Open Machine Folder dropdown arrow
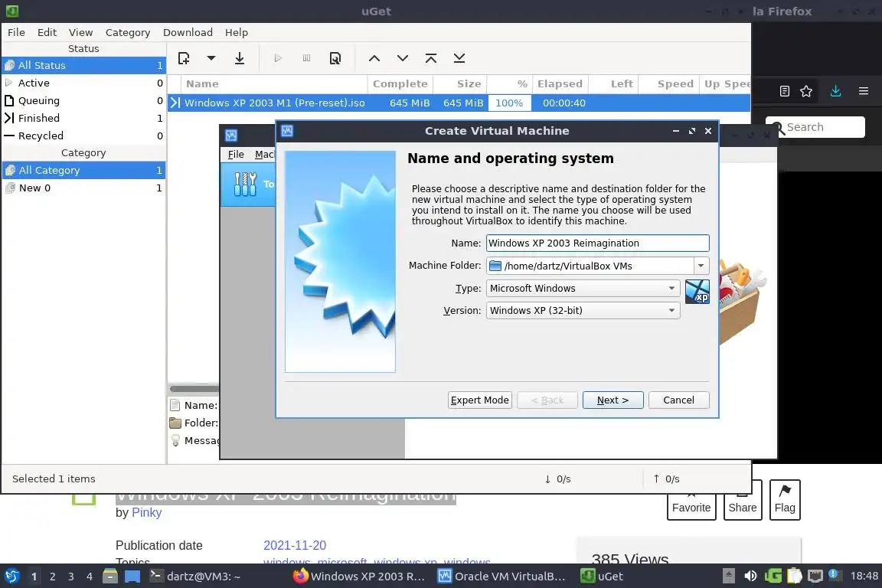This screenshot has width=882, height=588. (701, 266)
